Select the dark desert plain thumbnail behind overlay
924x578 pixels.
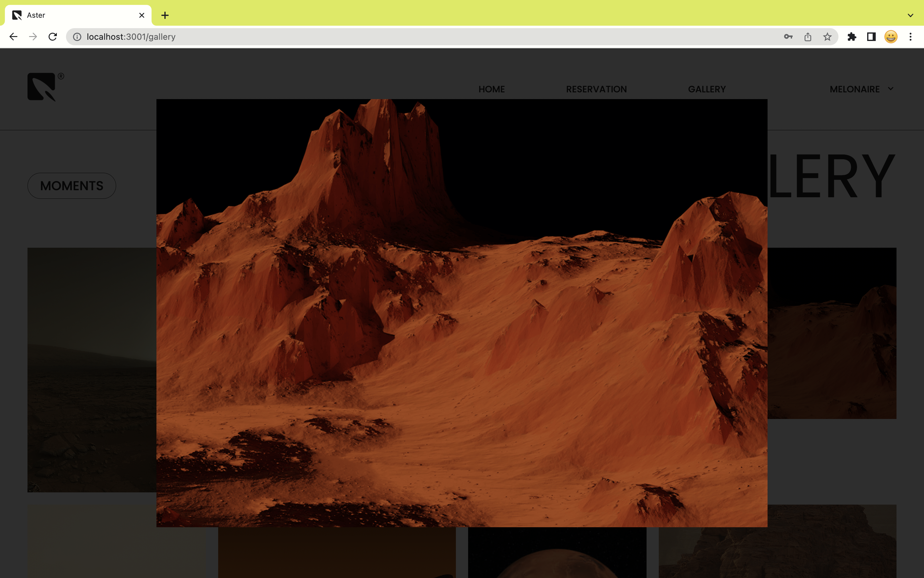point(92,370)
